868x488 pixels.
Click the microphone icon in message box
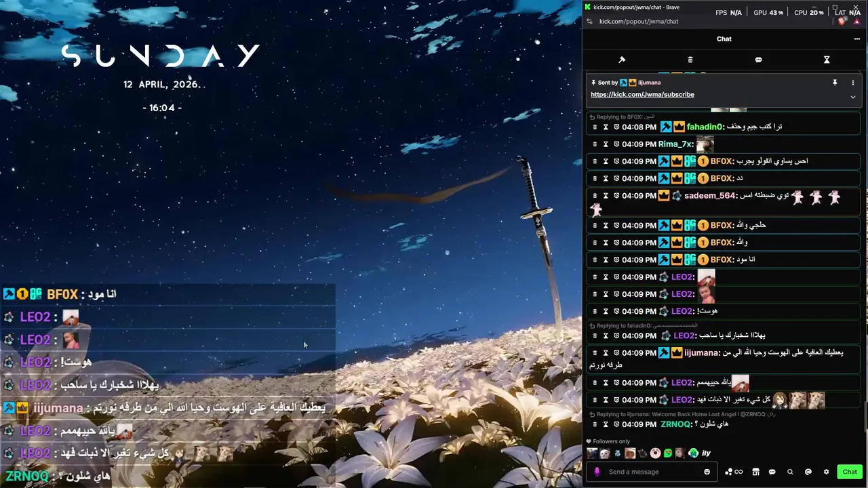click(x=597, y=472)
